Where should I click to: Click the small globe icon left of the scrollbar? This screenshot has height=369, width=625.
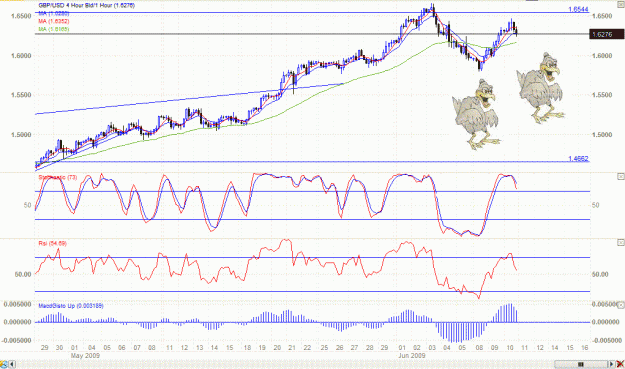3,364
